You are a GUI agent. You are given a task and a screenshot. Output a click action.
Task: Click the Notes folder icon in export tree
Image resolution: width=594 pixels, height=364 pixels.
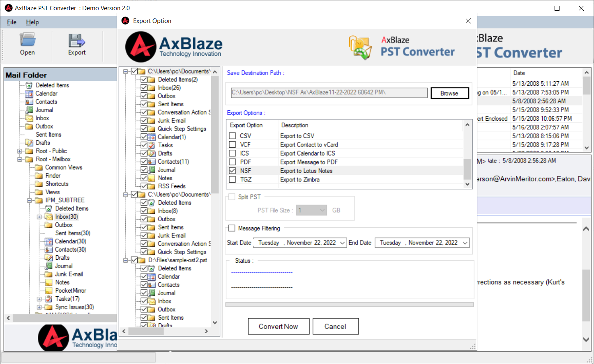coord(152,178)
